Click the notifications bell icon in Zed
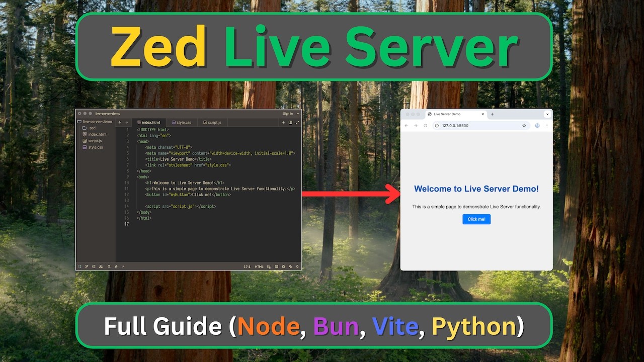This screenshot has height=362, width=644. pos(297,266)
